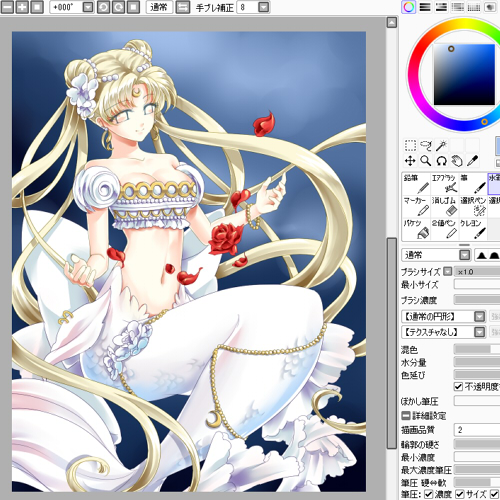
Task: Pick a color in the saturation square
Action: [x=464, y=75]
